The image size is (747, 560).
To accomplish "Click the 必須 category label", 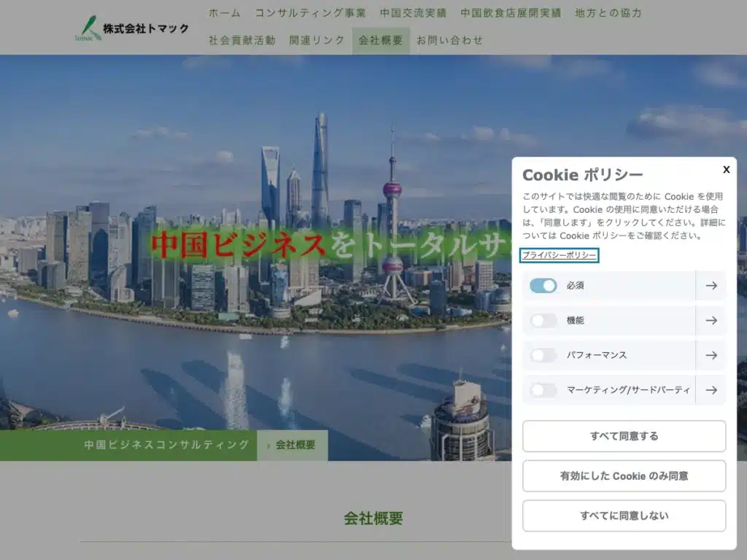I will point(575,286).
